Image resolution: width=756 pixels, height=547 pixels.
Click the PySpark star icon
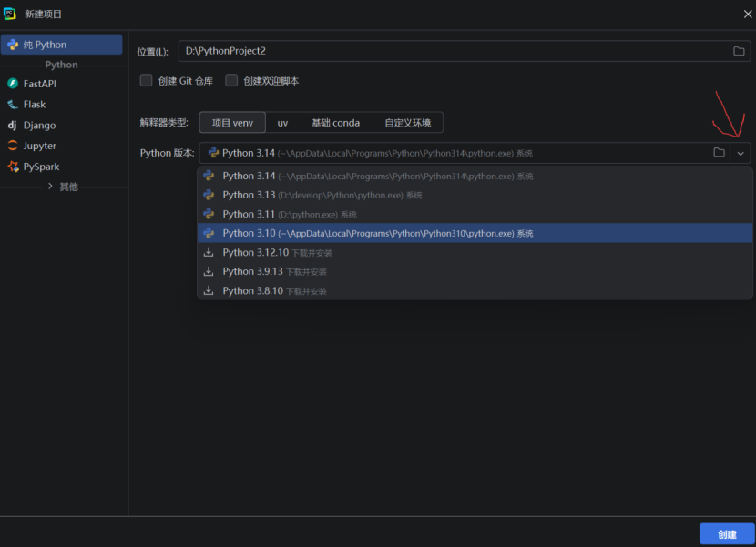[13, 167]
